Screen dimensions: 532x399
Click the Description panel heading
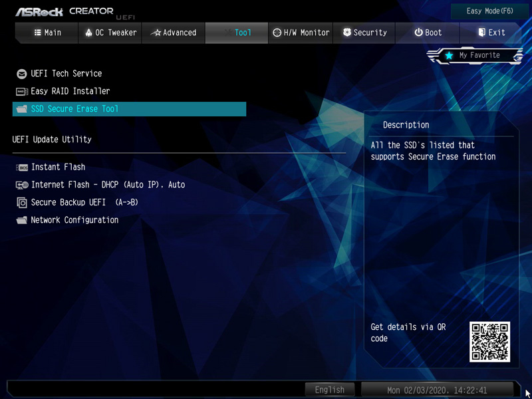(x=406, y=125)
